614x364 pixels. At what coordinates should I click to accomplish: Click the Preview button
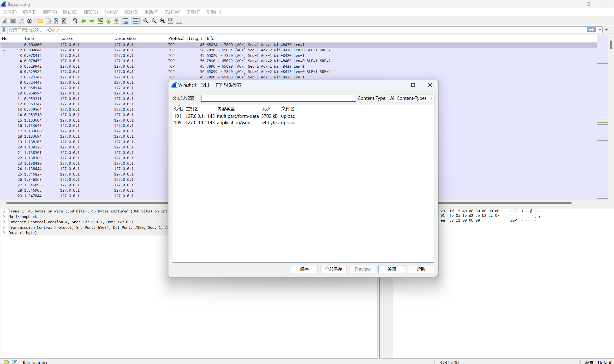(x=363, y=269)
